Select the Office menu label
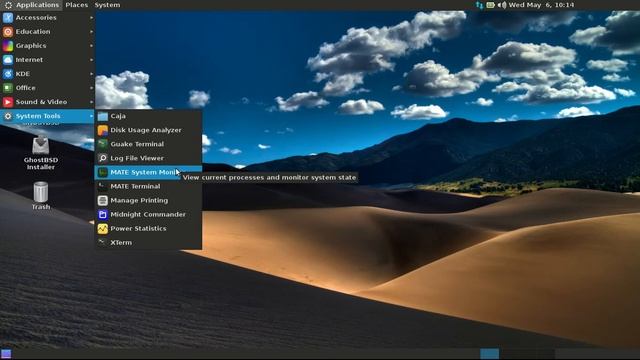This screenshot has width=640, height=360. click(x=25, y=88)
